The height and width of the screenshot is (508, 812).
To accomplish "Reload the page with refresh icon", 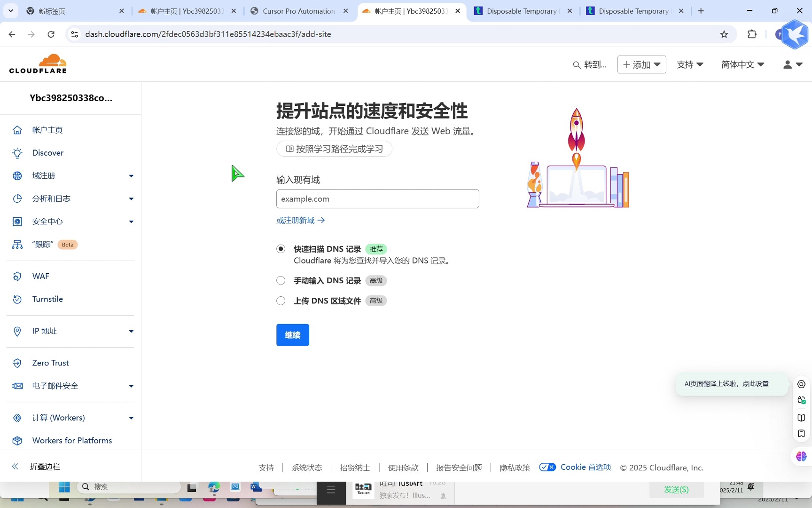I will 51,34.
